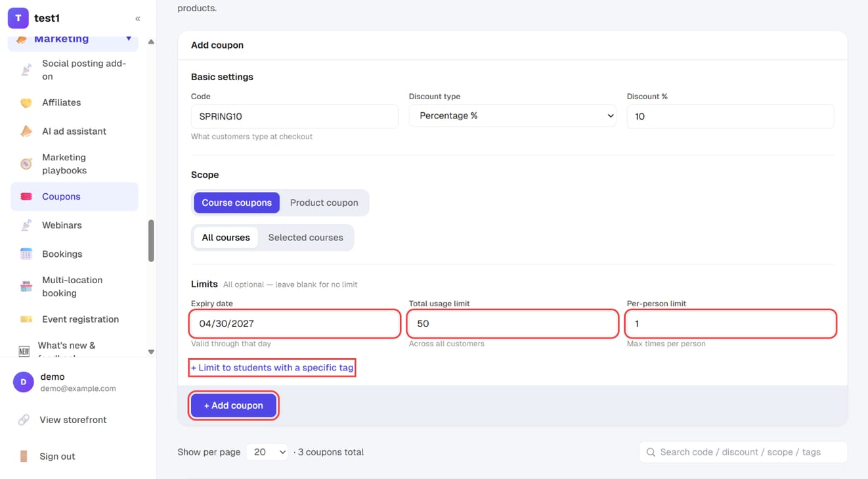The width and height of the screenshot is (868, 479).
Task: Open the Coupons sidebar item
Action: point(74,196)
